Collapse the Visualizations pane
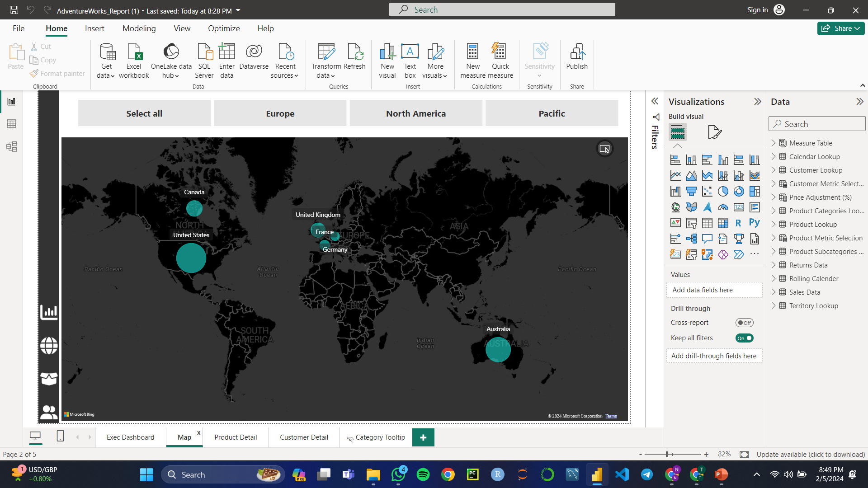This screenshot has height=488, width=868. [758, 102]
